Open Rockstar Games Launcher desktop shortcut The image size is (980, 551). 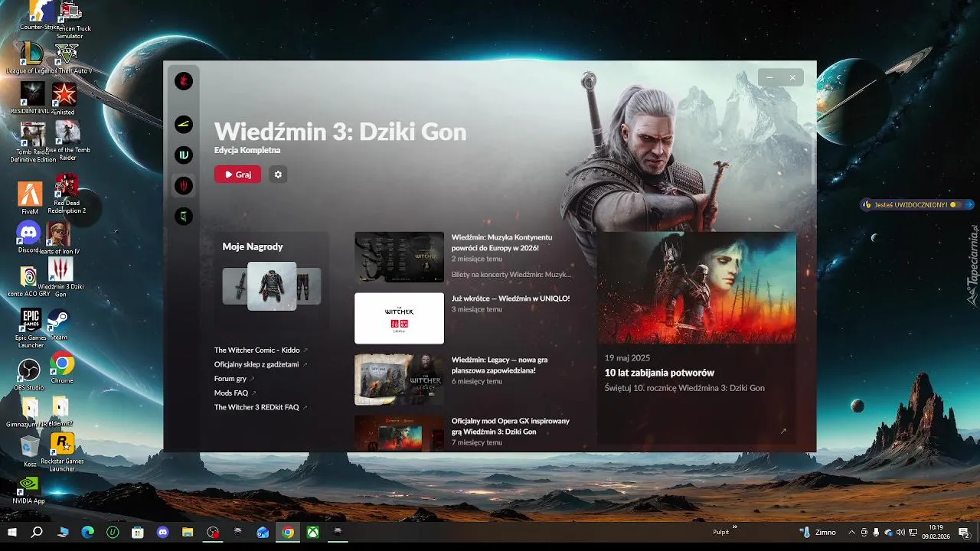point(62,452)
